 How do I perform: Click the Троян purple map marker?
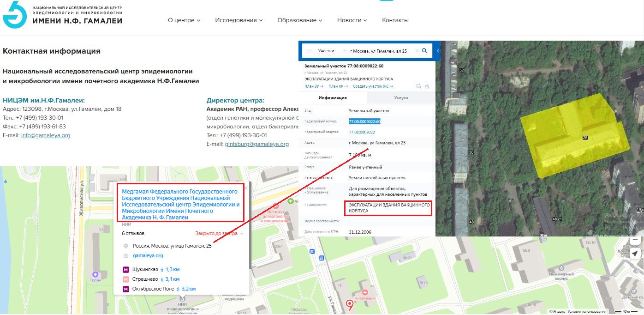pyautogui.click(x=95, y=274)
